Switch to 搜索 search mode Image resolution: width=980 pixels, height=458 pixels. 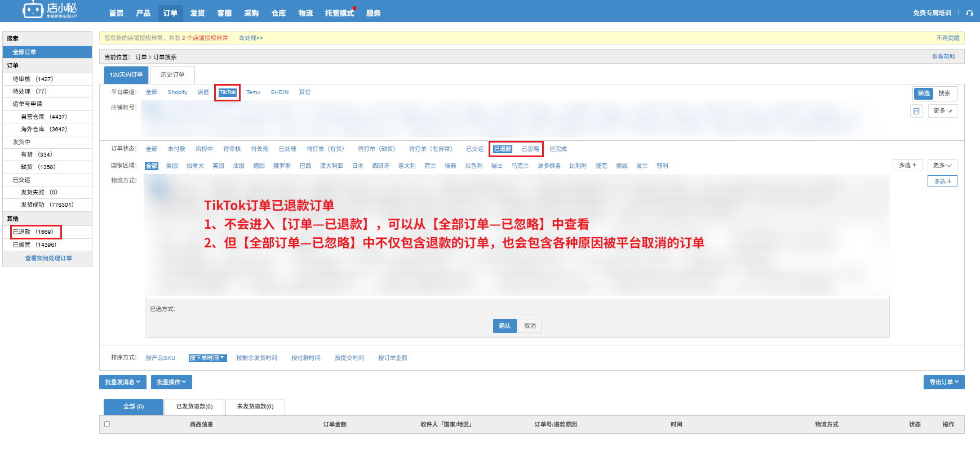click(944, 94)
